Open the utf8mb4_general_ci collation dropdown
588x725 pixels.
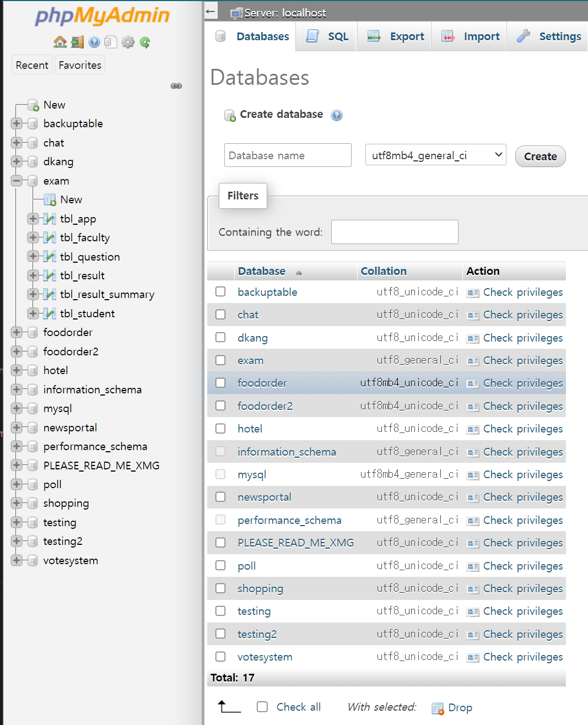[435, 155]
